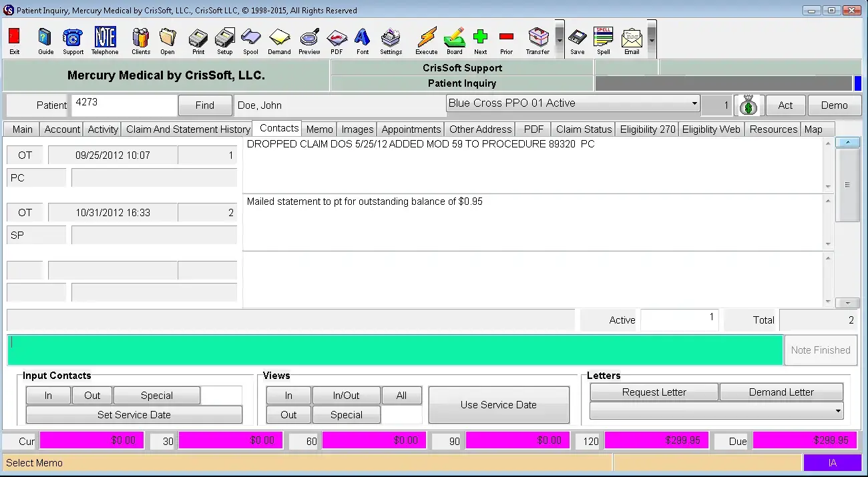
Task: Click the green money bag icon
Action: 748,105
